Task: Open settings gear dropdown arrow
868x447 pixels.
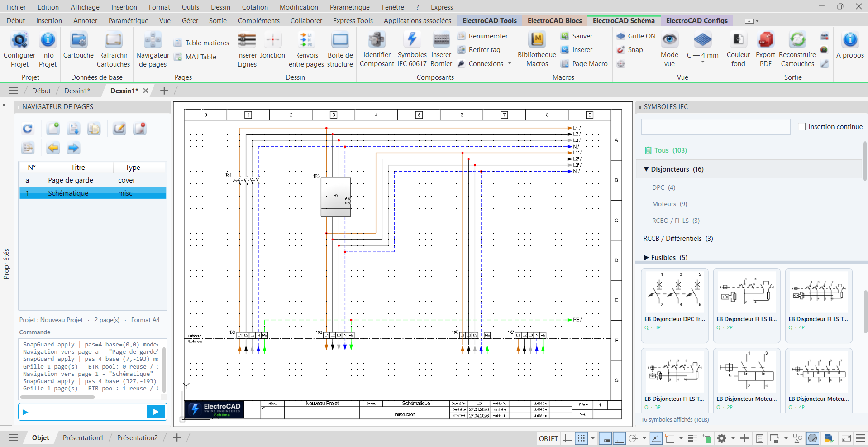Action: (733, 438)
